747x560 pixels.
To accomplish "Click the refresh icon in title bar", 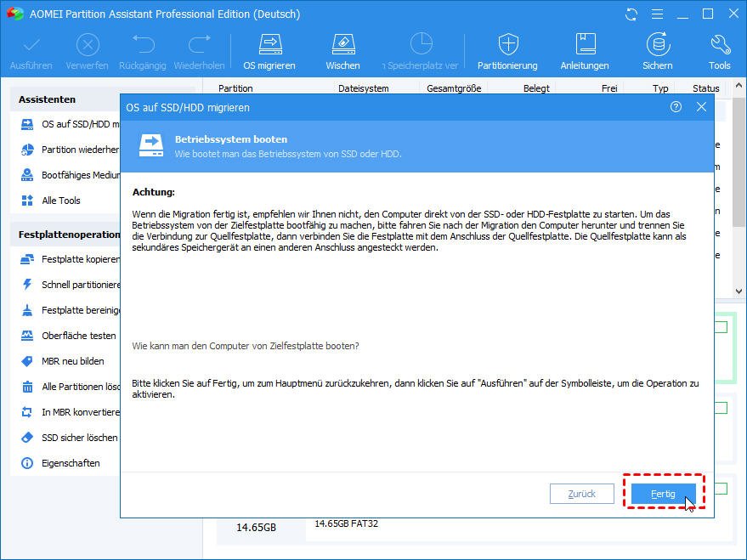I will [631, 14].
